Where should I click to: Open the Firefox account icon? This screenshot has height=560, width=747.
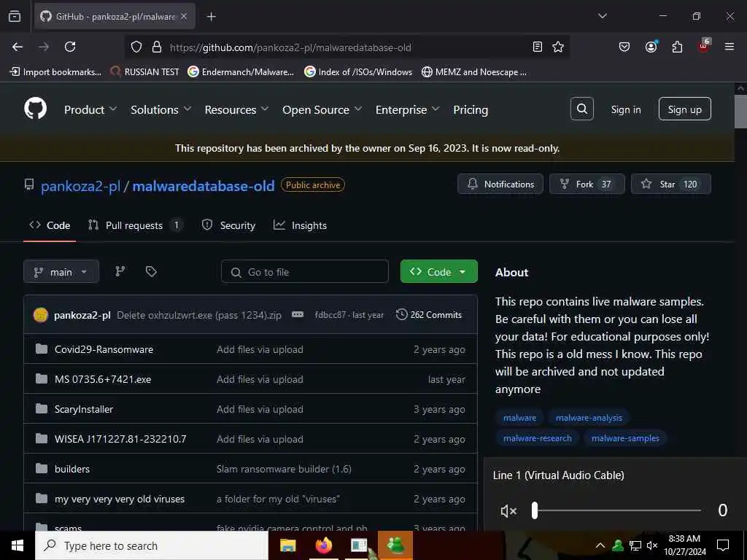point(651,47)
